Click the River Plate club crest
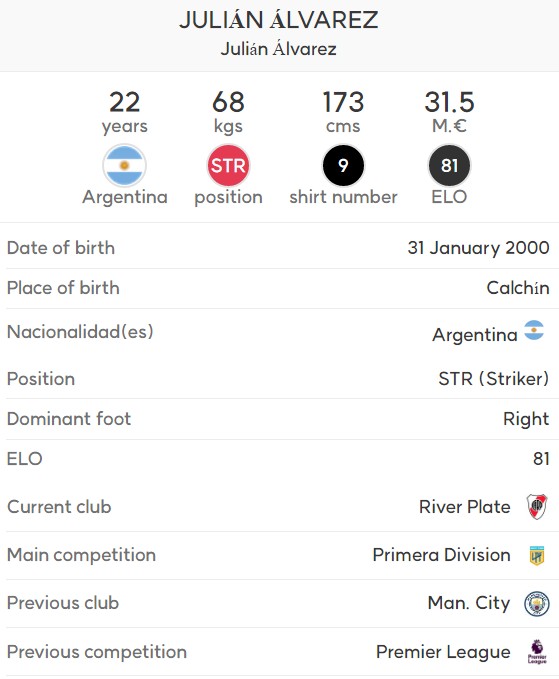559x679 pixels. (537, 507)
